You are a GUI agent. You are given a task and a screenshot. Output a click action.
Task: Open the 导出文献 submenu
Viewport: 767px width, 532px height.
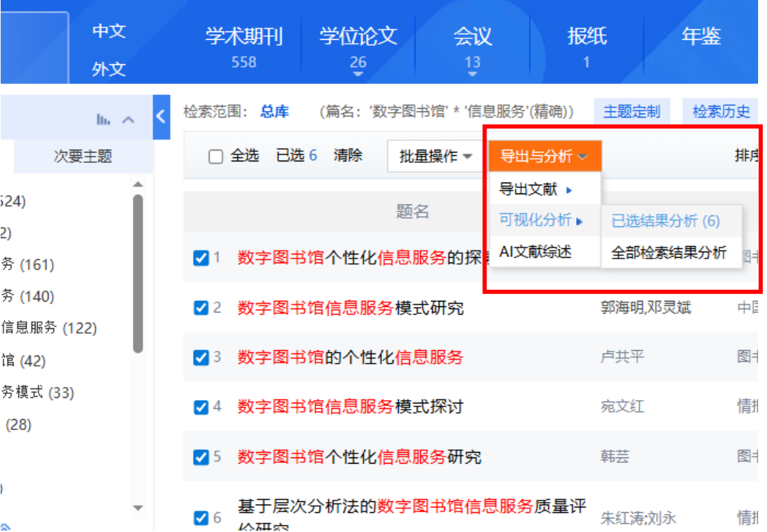535,189
